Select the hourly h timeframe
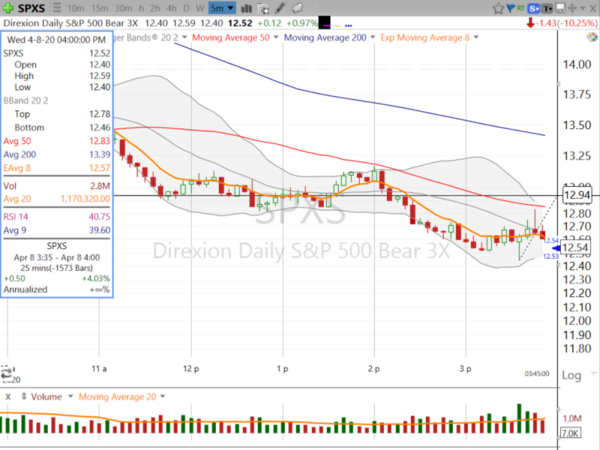Screen dimensions: 600x450 (x=142, y=8)
